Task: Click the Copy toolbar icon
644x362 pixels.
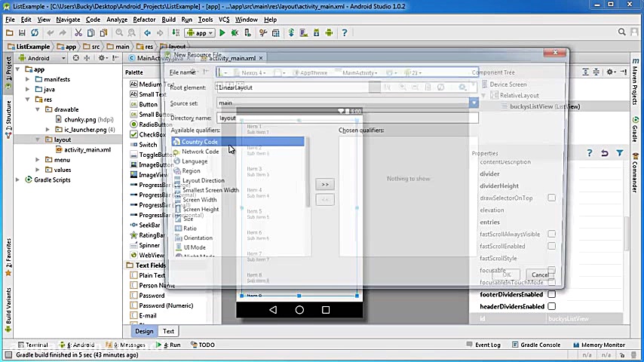Action: point(90,33)
